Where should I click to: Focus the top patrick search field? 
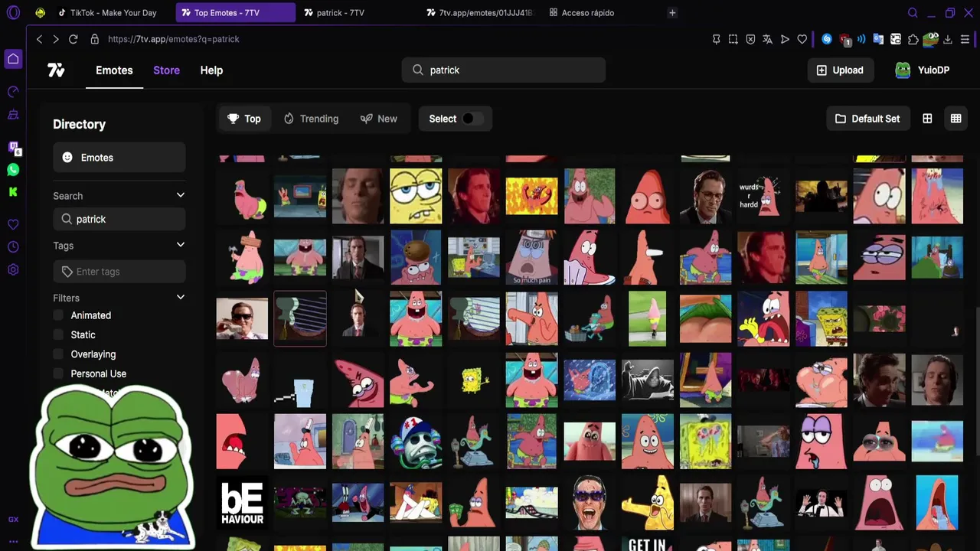[x=504, y=70]
